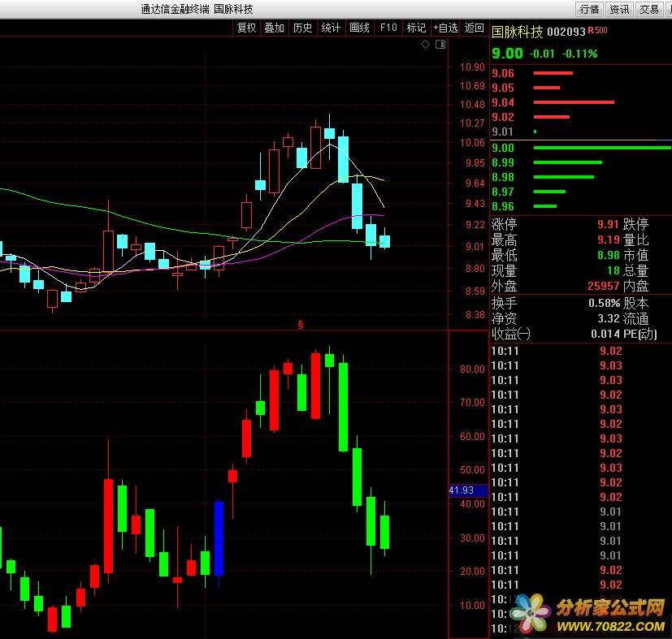Select the 画线 draw line tool
Viewport: 672px width, 639px height.
pos(359,28)
